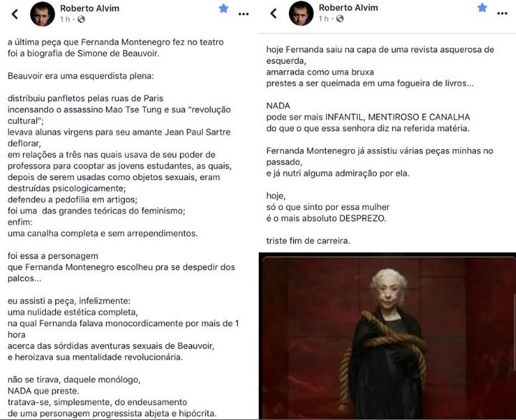Viewport: 516px width, 420px height.
Task: Click the "triste fim de carreira." text line
Action: [x=308, y=241]
